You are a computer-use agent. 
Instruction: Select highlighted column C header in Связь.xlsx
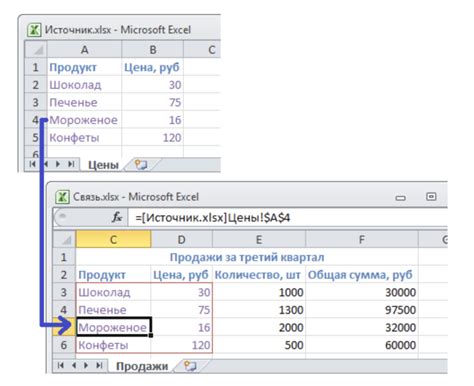click(x=113, y=240)
